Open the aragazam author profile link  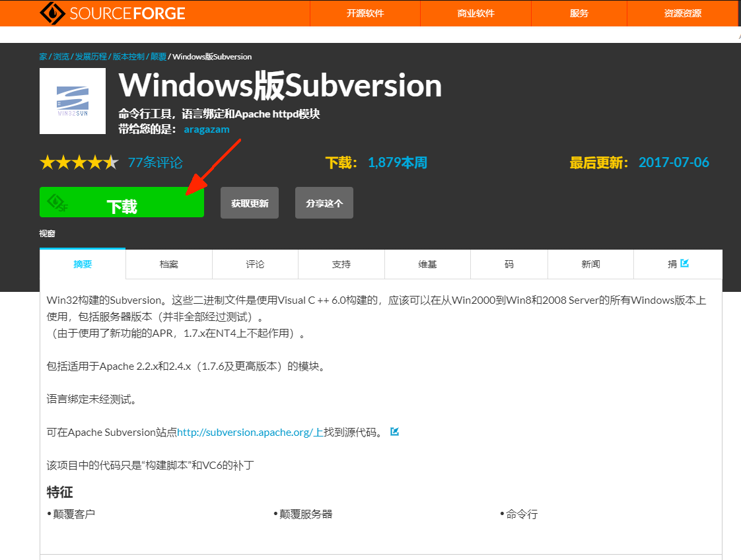pyautogui.click(x=207, y=129)
